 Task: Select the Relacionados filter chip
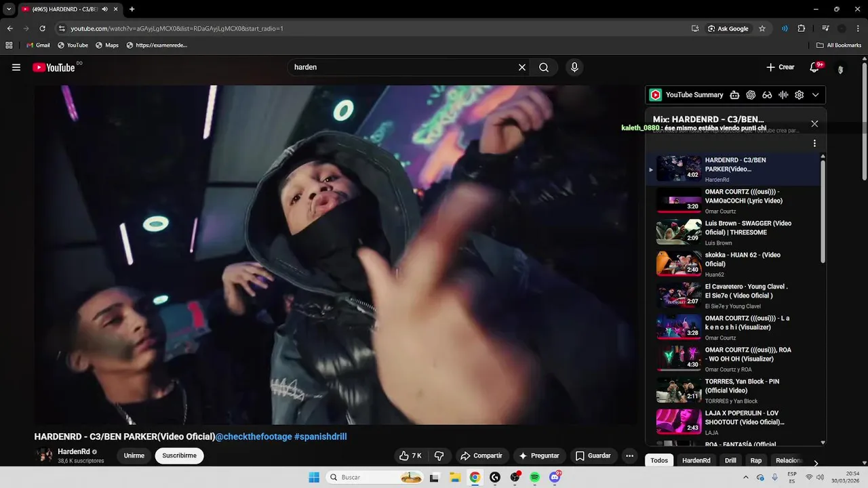pos(787,460)
